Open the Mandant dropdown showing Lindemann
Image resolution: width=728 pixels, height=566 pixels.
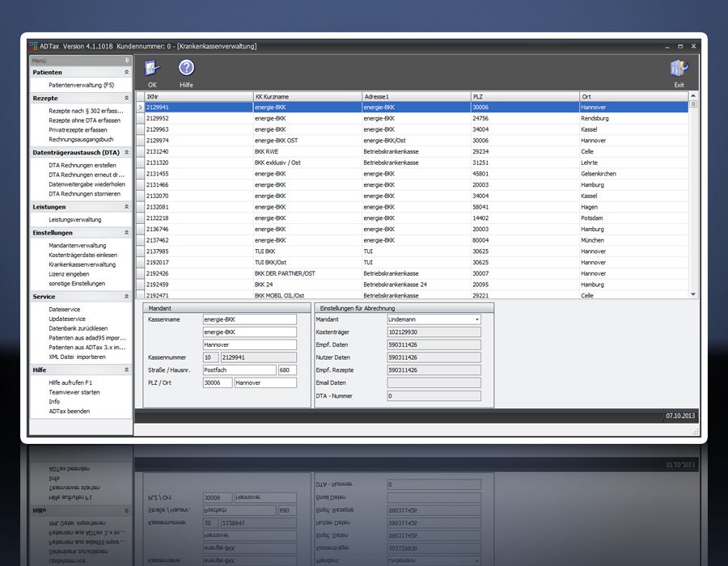click(477, 319)
